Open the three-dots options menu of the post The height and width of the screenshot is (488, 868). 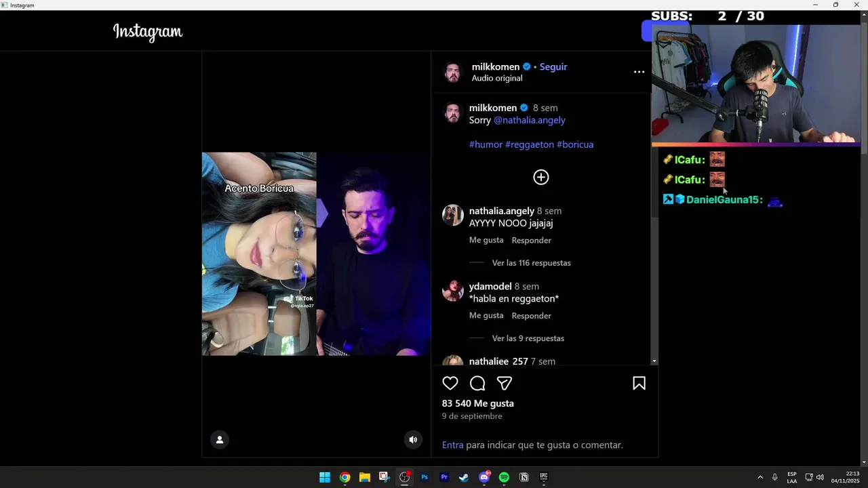tap(639, 72)
